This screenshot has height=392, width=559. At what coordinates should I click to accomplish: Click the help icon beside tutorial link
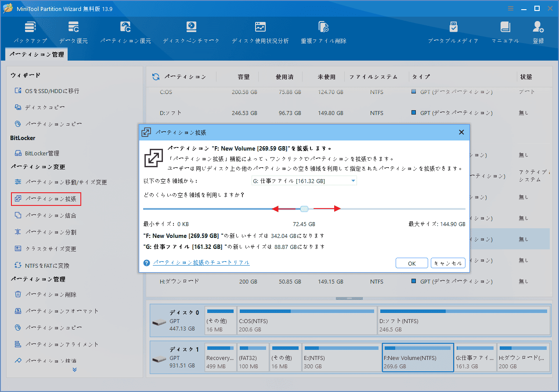(147, 263)
